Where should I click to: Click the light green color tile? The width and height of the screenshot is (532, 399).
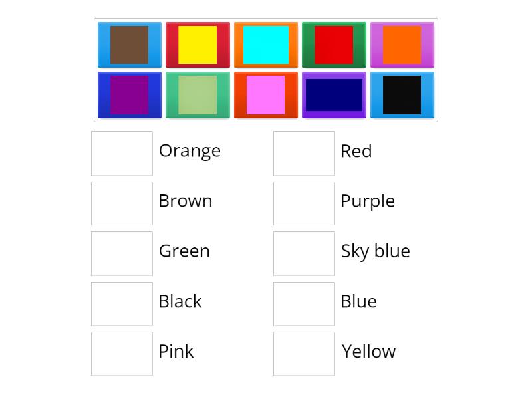click(x=198, y=94)
